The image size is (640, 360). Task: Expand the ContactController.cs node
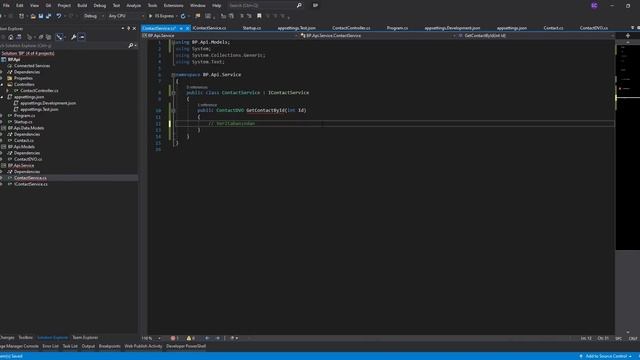8,91
